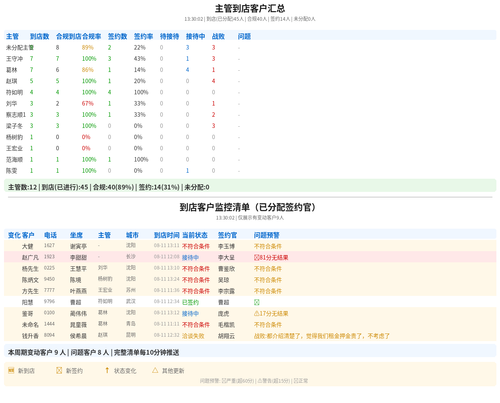Viewport: 500px width, 403px height.
Task: Click the 43% sign rate in 王守冲's row
Action: click(x=140, y=59)
